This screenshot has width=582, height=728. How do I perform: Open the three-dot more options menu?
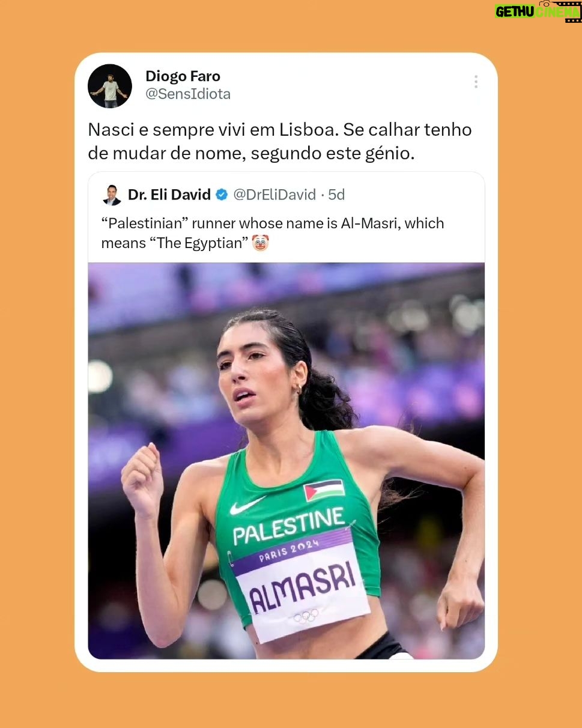[x=476, y=82]
